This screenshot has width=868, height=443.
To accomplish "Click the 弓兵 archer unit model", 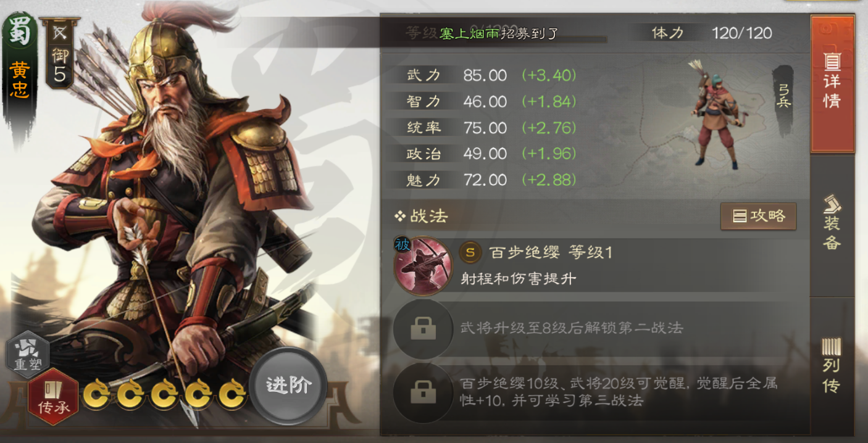I will pos(714,114).
